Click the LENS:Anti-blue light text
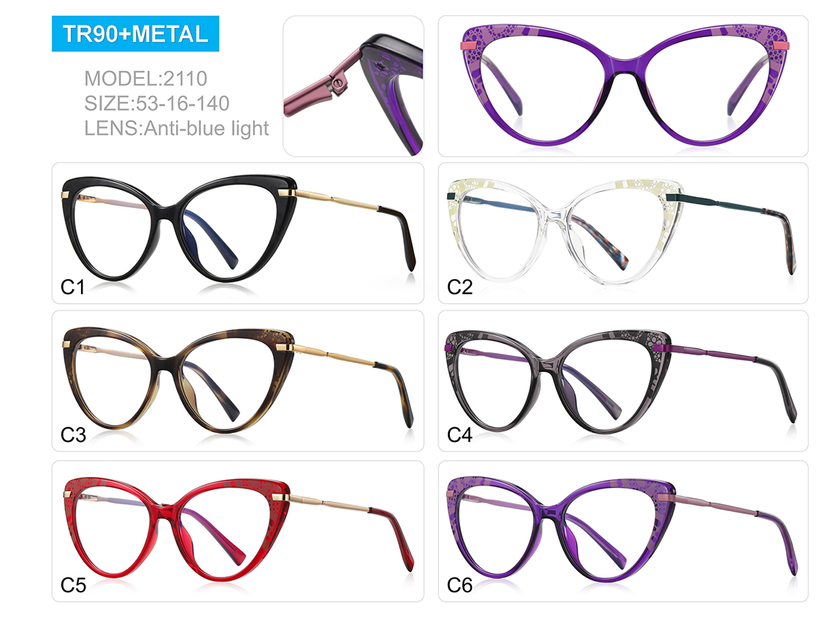840x620 pixels. [176, 129]
